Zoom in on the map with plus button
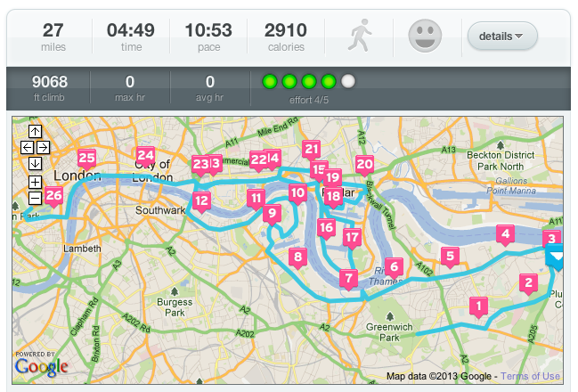This screenshot has width=578, height=392. [35, 183]
